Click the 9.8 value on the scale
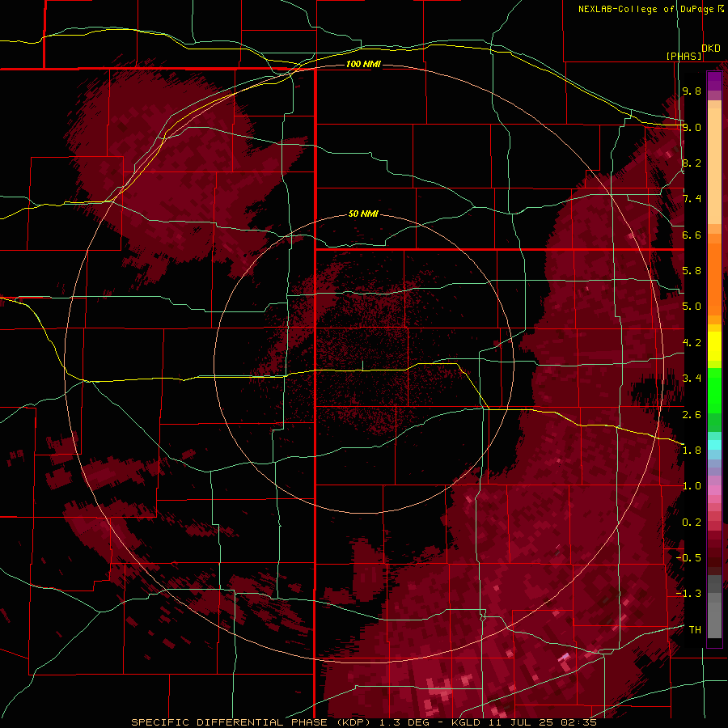The width and height of the screenshot is (728, 728). pyautogui.click(x=692, y=91)
